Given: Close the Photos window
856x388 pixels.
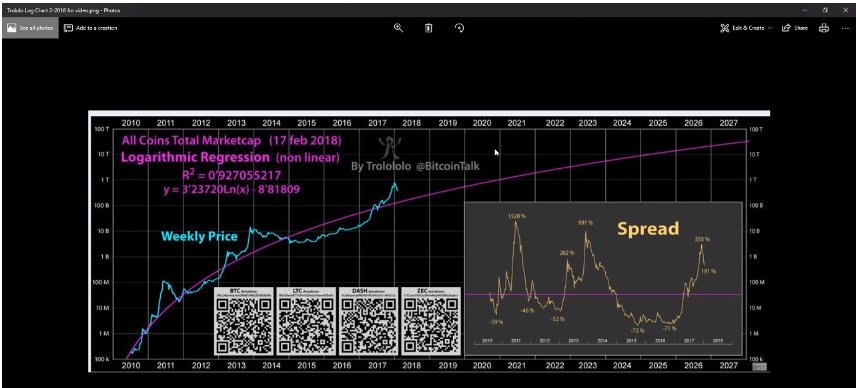Looking at the screenshot, I should (x=845, y=10).
